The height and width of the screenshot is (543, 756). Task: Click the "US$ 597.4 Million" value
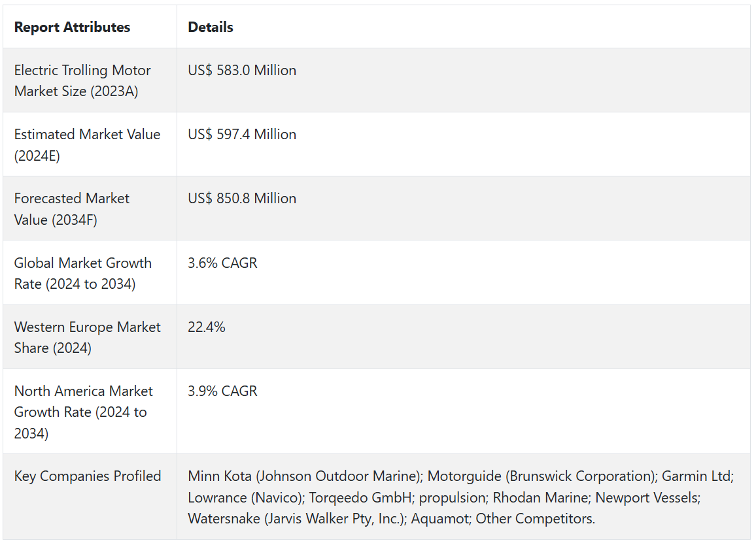click(242, 135)
